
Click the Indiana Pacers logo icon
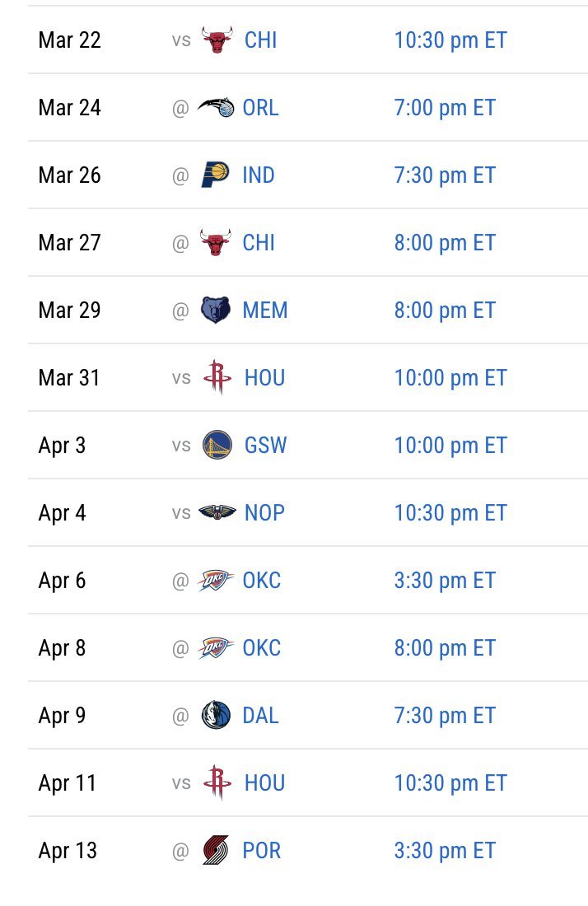216,175
